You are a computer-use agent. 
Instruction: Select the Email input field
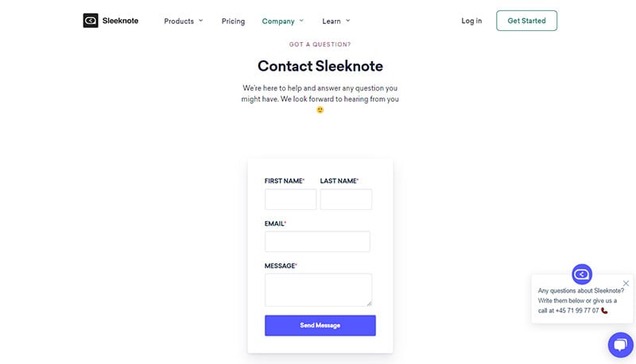317,242
